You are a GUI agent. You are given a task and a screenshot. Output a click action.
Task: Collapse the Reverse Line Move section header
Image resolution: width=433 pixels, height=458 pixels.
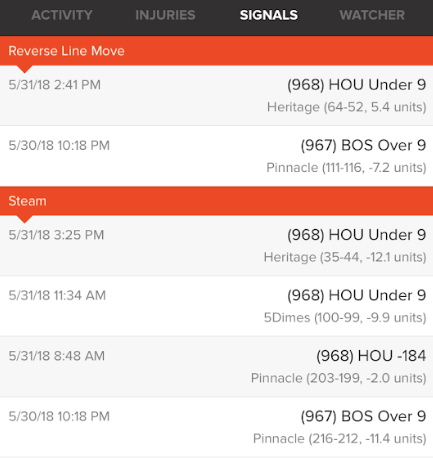tap(216, 51)
